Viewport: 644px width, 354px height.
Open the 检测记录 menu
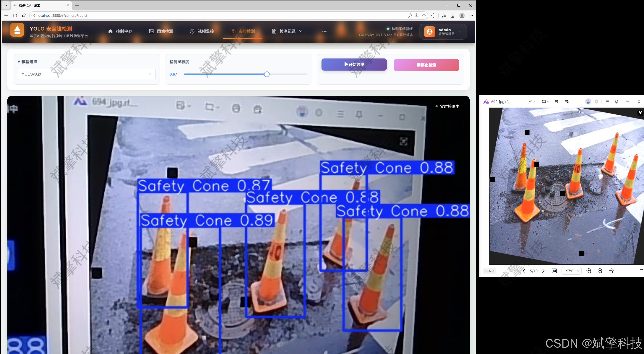pyautogui.click(x=287, y=31)
